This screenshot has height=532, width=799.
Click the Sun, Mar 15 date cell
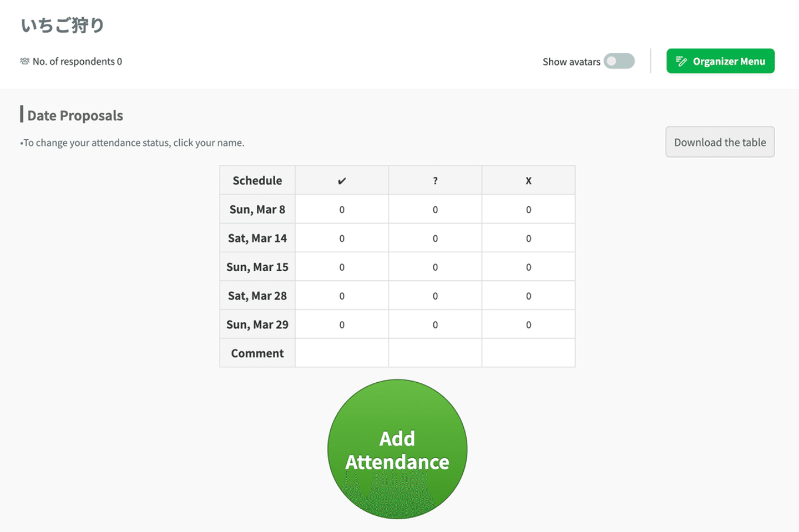pos(257,267)
